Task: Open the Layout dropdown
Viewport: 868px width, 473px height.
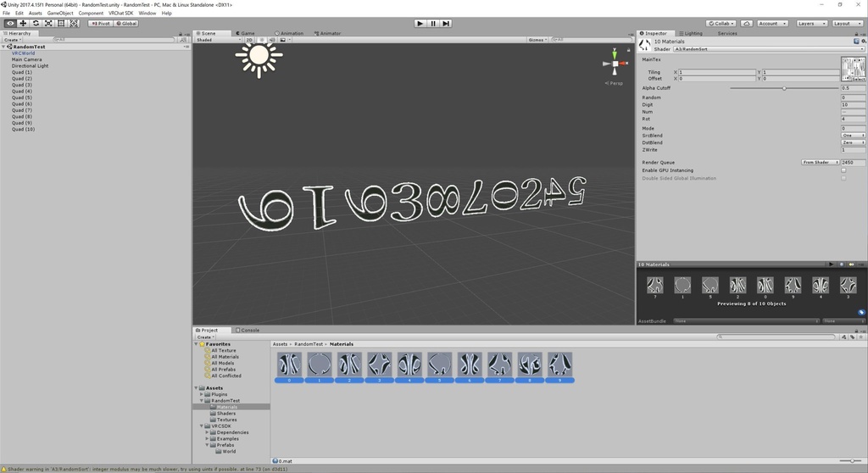Action: (x=847, y=23)
